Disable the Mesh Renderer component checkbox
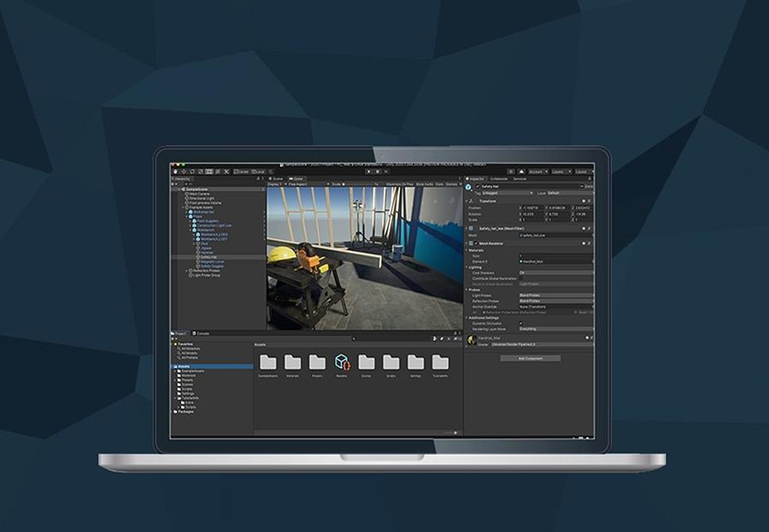Screen dimensions: 769x532 [475, 243]
